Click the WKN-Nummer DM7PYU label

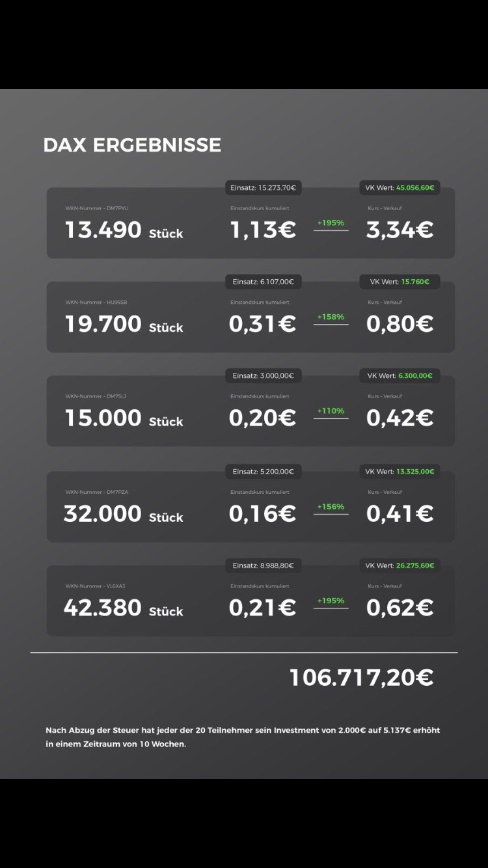point(96,208)
